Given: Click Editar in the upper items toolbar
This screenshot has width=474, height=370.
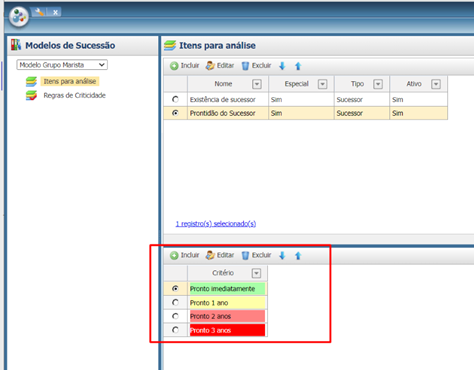Looking at the screenshot, I should [220, 66].
